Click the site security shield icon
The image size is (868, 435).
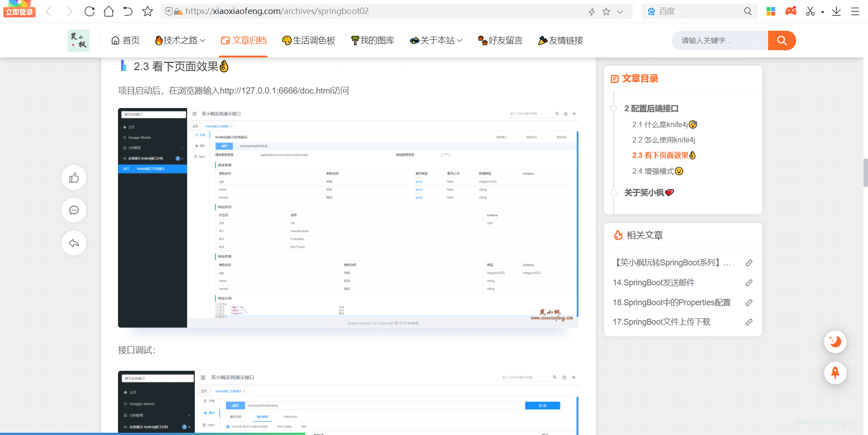[169, 11]
